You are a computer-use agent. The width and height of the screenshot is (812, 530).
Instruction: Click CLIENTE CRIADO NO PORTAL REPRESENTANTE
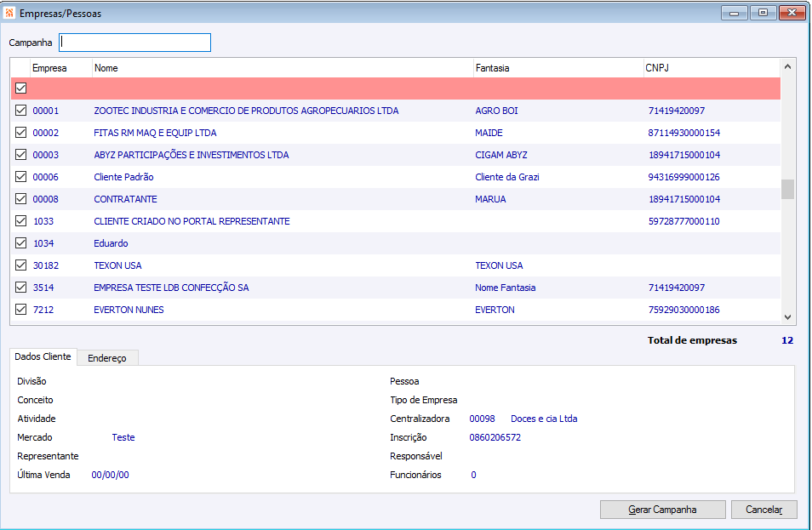[x=192, y=221]
